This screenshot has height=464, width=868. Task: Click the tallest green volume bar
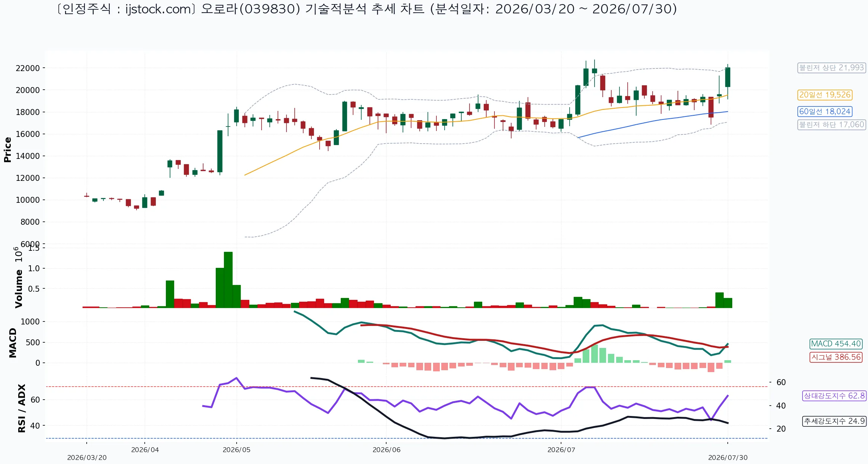(x=228, y=280)
